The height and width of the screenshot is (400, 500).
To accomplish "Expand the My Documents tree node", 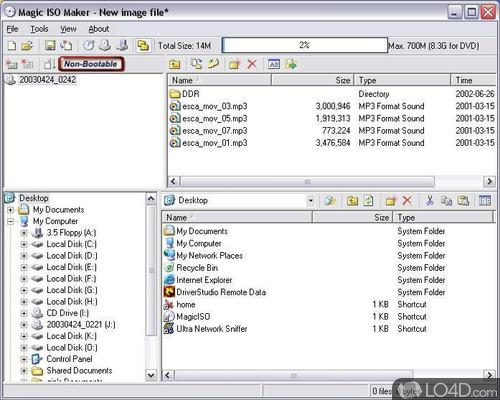I will 11,210.
